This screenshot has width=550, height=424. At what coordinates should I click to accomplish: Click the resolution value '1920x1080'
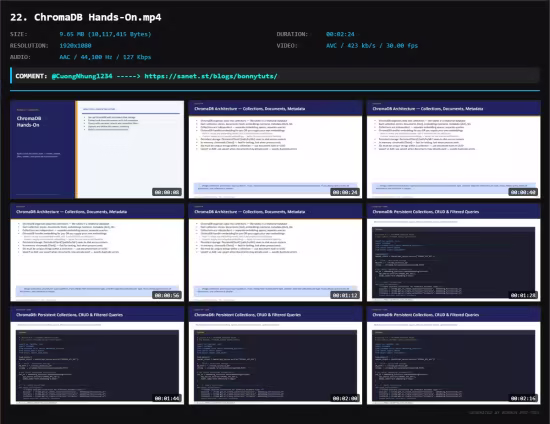click(75, 46)
